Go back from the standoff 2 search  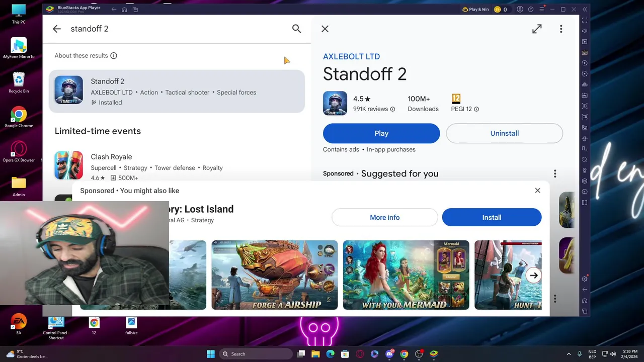(57, 29)
